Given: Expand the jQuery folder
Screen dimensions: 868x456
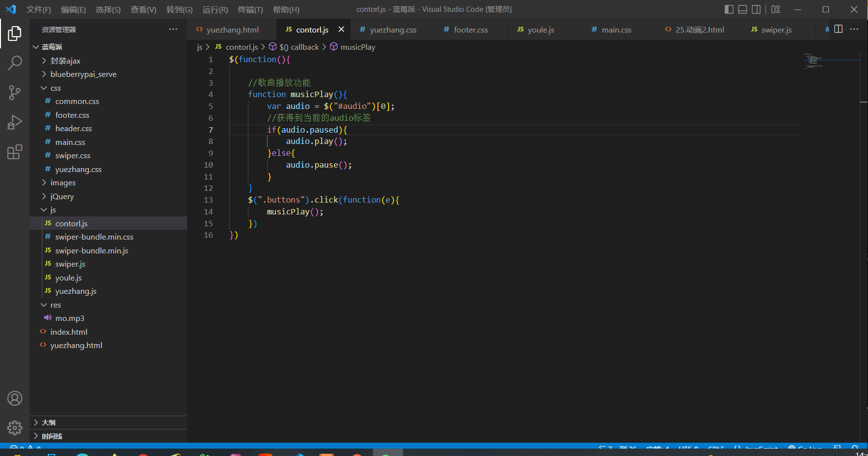Looking at the screenshot, I should click(108, 196).
